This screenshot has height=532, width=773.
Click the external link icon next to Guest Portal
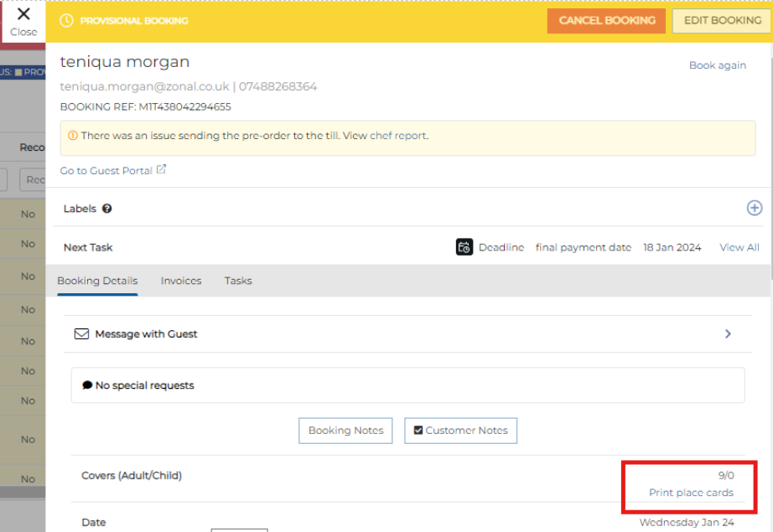162,170
